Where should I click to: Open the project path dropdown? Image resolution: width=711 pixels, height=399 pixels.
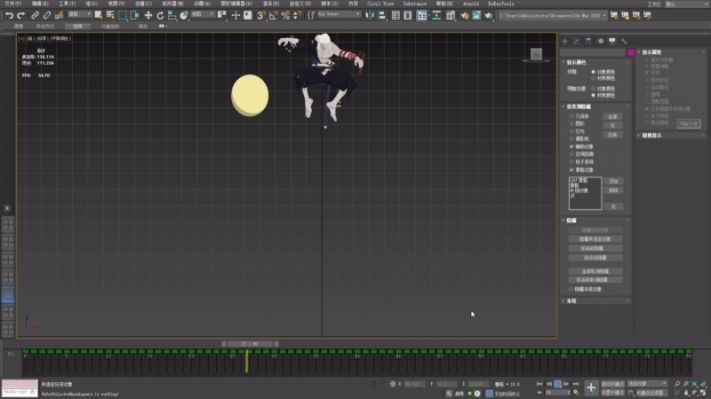[553, 15]
